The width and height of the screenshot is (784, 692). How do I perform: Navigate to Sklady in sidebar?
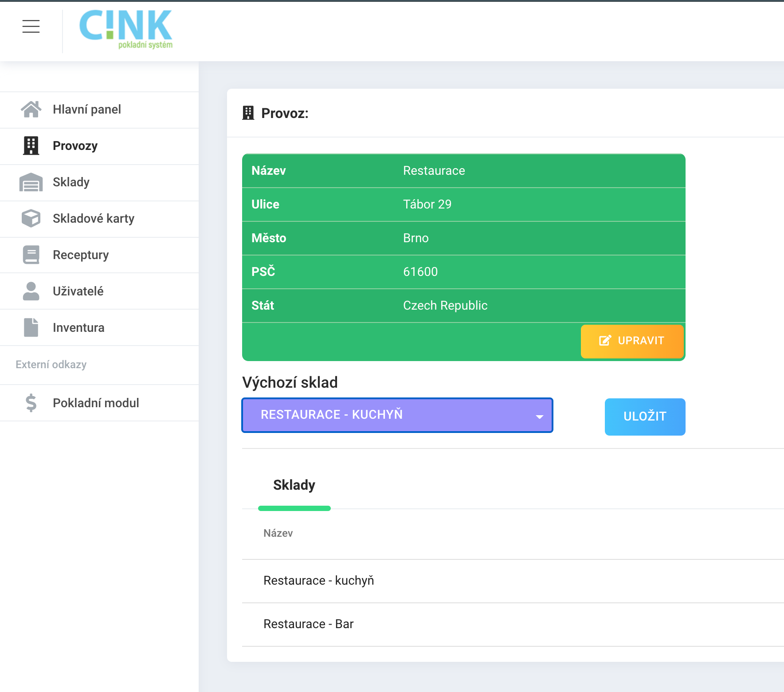pyautogui.click(x=99, y=182)
